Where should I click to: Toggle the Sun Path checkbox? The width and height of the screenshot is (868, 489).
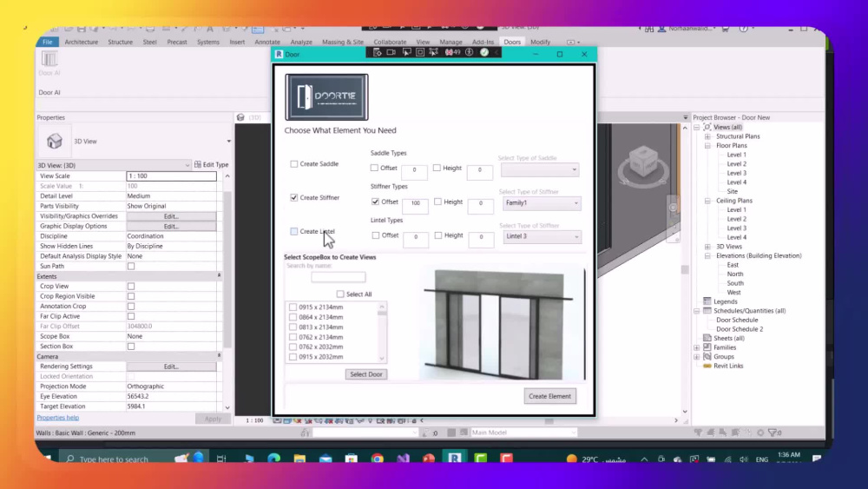point(131,267)
